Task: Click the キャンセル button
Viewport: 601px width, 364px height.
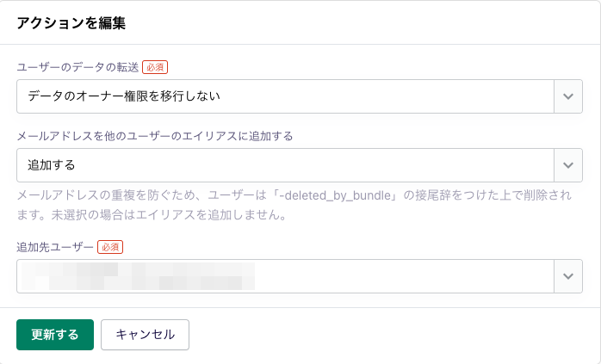Action: pyautogui.click(x=145, y=335)
